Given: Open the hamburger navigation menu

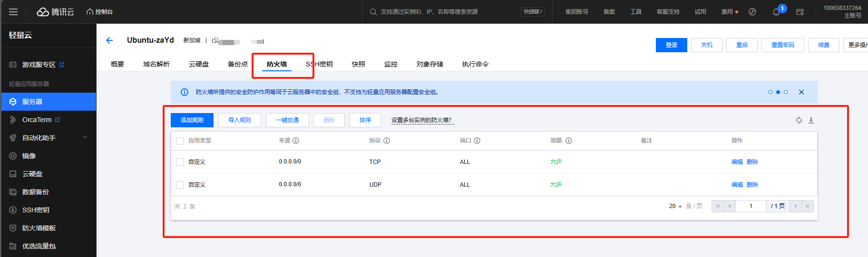Looking at the screenshot, I should point(13,12).
